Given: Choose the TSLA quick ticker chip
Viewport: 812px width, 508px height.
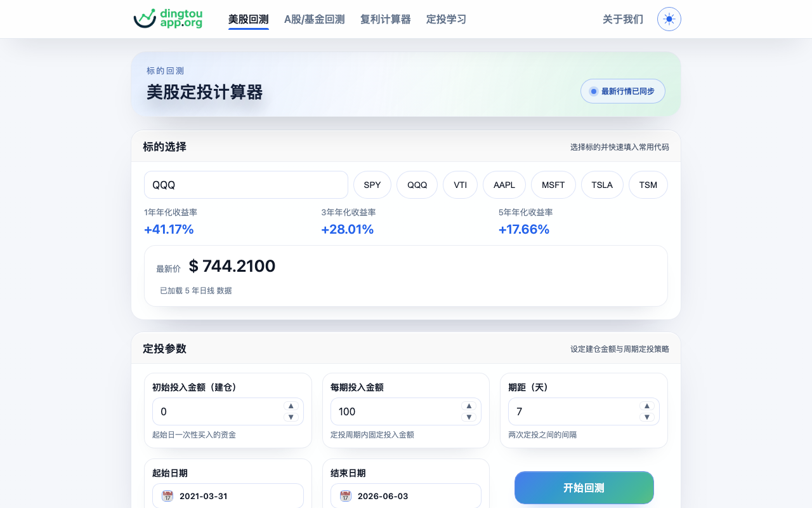Looking at the screenshot, I should (x=602, y=185).
